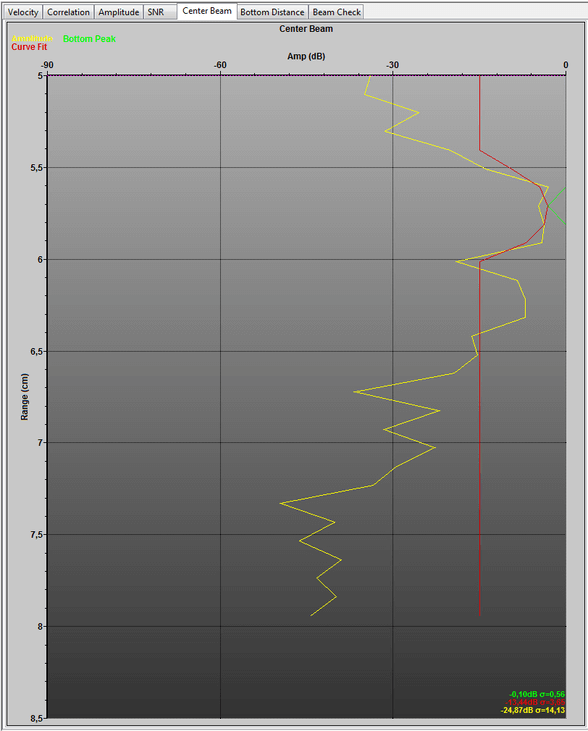Click the -60 tick on amplitude axis
This screenshot has height=731, width=588.
click(x=220, y=65)
